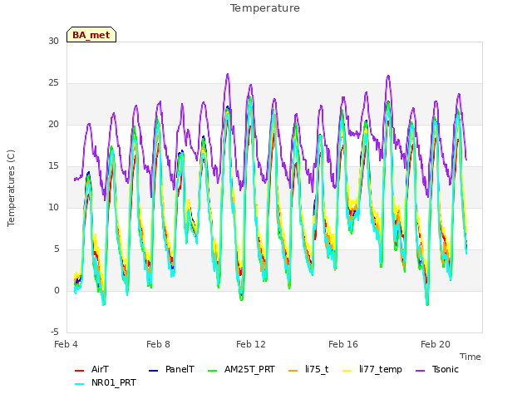Click the 25 y-axis tick label
Image resolution: width=532 pixels, height=399 pixels.
pos(53,83)
